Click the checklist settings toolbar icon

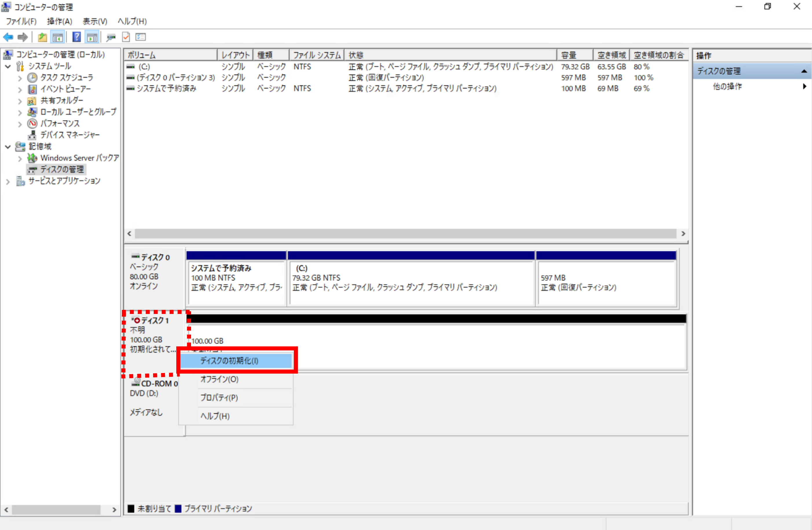141,37
